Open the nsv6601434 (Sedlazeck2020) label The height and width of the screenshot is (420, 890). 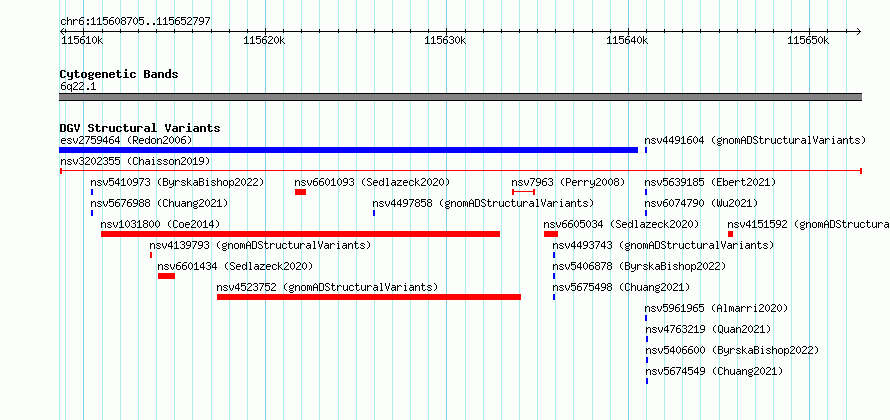point(235,266)
